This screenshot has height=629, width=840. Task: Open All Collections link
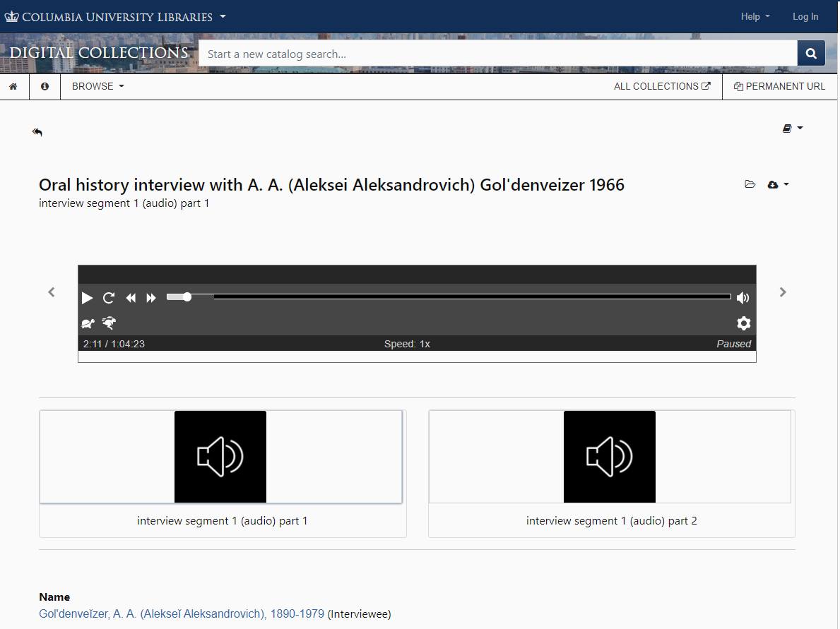662,86
